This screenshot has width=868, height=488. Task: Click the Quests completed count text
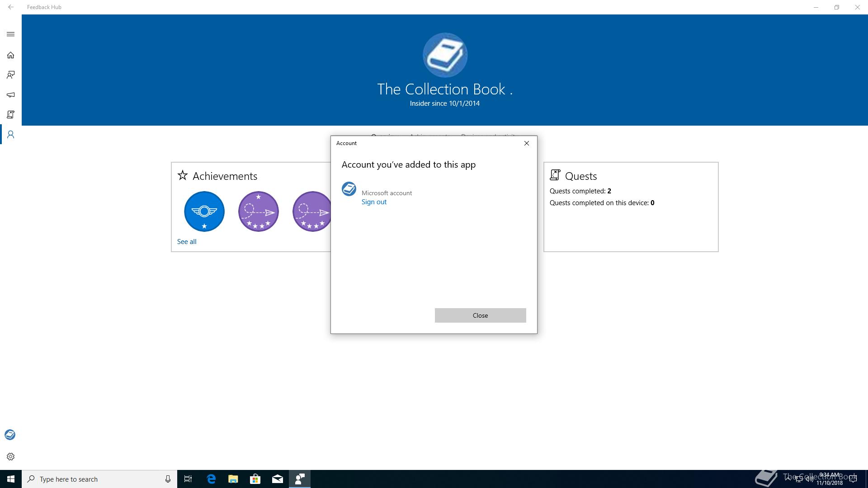[580, 191]
